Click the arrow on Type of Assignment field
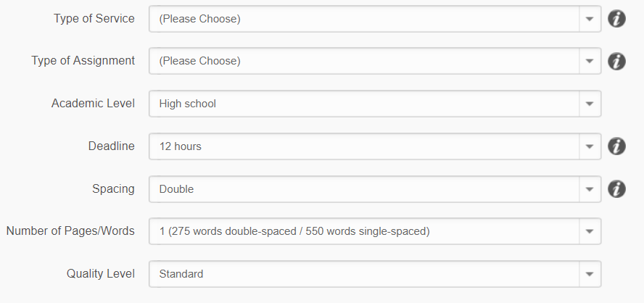Image resolution: width=644 pixels, height=303 pixels. click(x=590, y=62)
